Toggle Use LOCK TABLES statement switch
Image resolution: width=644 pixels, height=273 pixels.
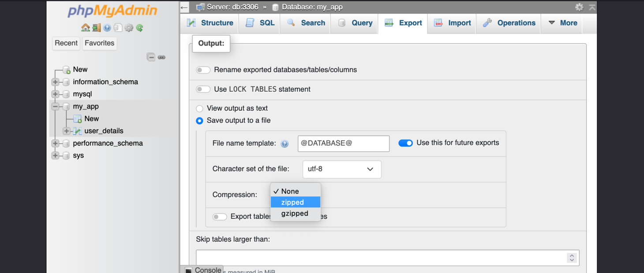[x=203, y=90]
